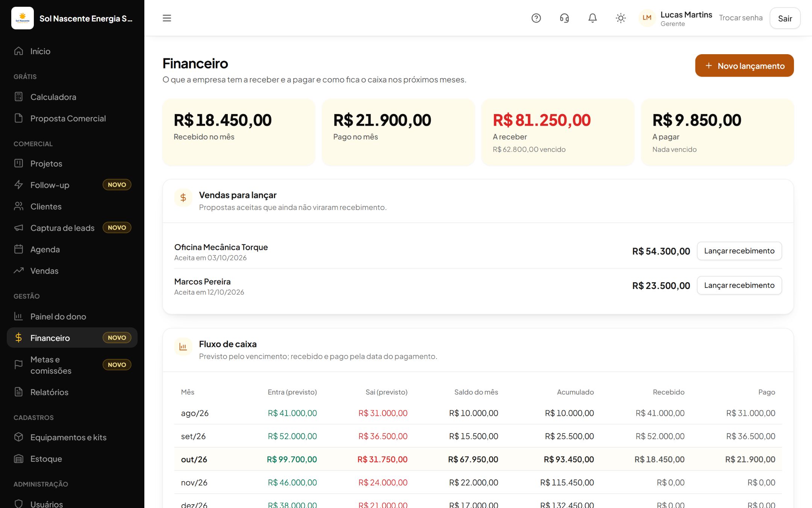
Task: Navigate to Clientes
Action: (72, 207)
